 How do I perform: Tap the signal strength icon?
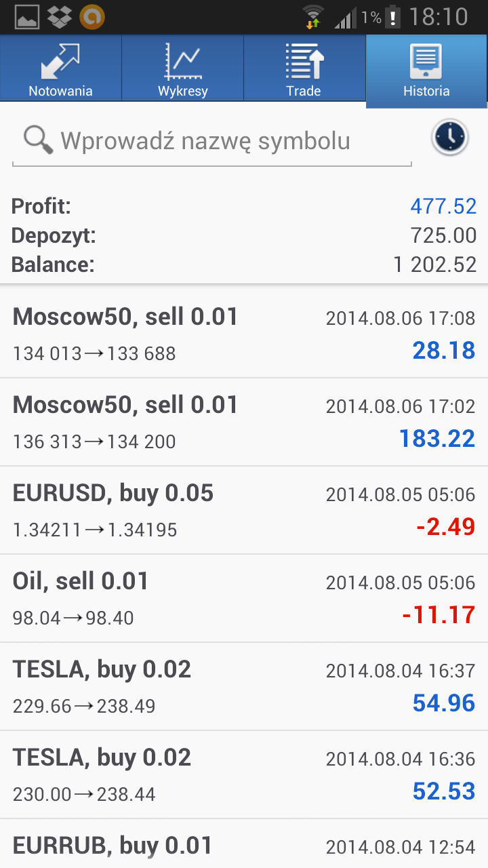pos(345,18)
